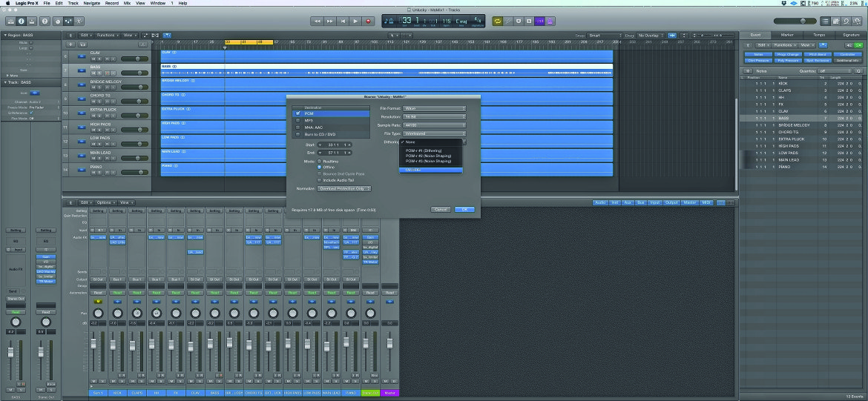This screenshot has height=401, width=868.
Task: Open the File Format dropdown
Action: tap(434, 108)
